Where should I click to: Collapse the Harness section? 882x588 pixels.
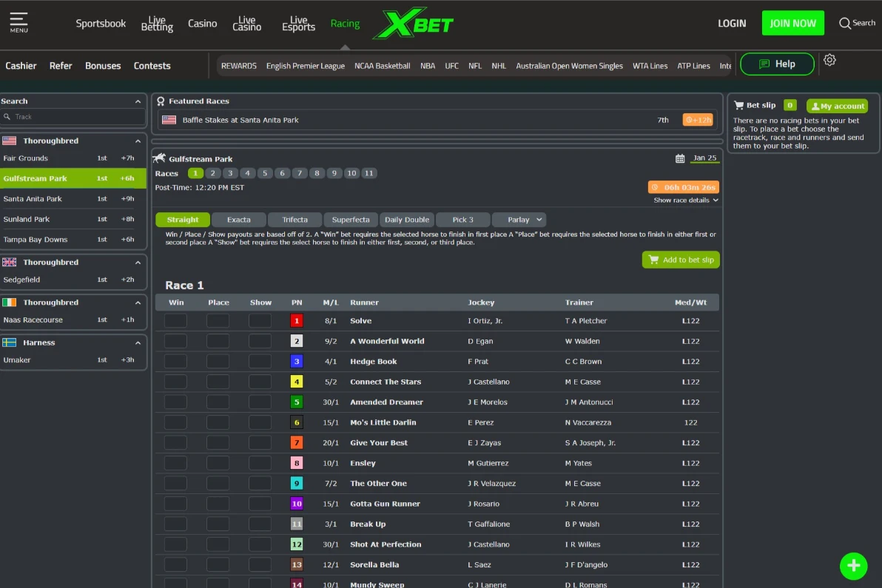[x=138, y=343]
